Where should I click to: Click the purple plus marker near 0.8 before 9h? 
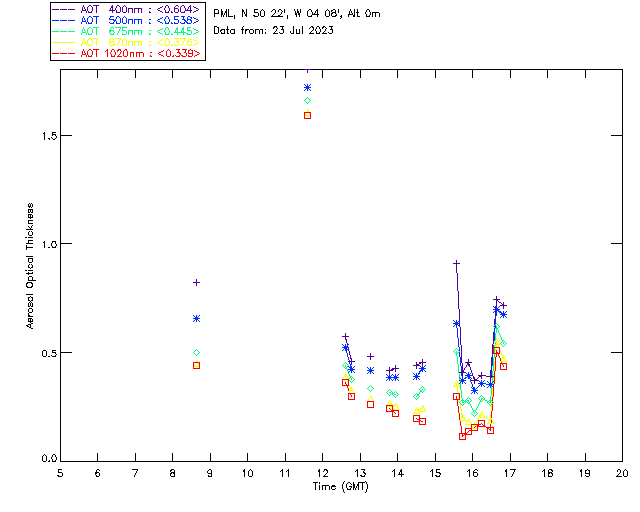pos(196,283)
